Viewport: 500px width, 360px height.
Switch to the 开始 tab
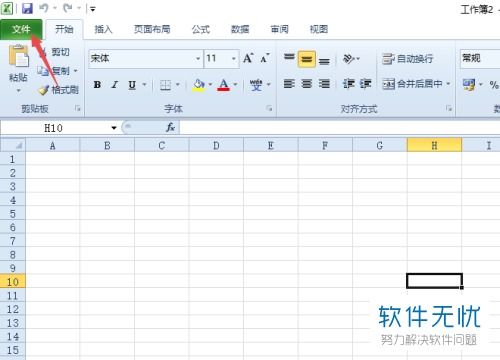click(x=64, y=29)
